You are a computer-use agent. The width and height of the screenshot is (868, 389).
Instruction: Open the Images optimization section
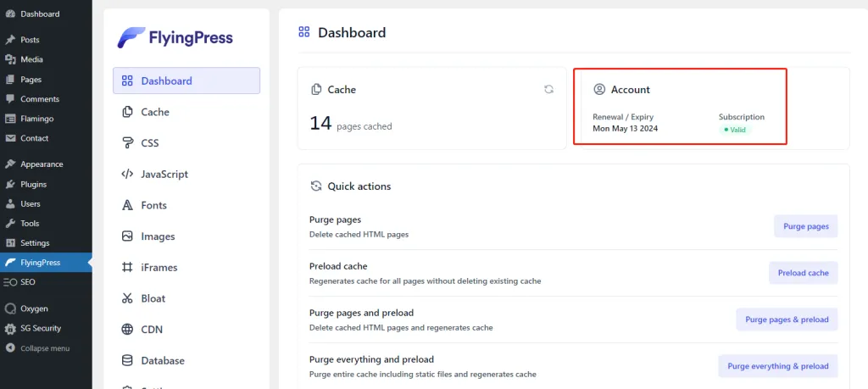point(157,236)
